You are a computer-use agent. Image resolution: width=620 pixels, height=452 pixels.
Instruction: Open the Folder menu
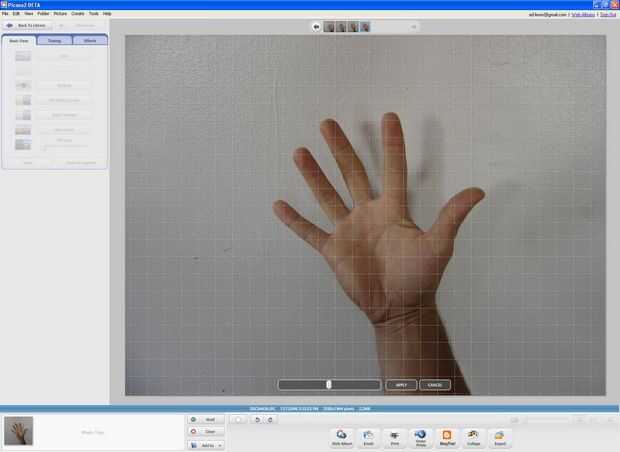43,13
